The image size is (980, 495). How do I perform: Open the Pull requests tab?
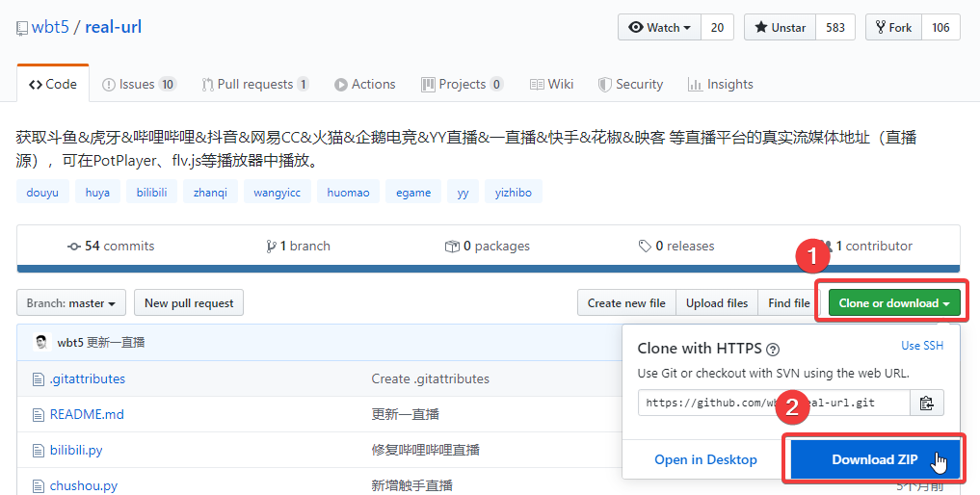point(255,85)
